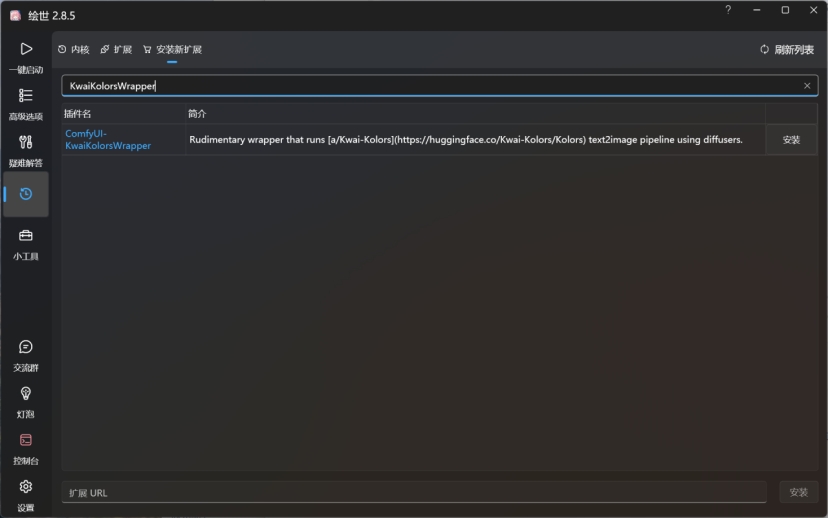Minimize the 绘世 window

(x=757, y=10)
